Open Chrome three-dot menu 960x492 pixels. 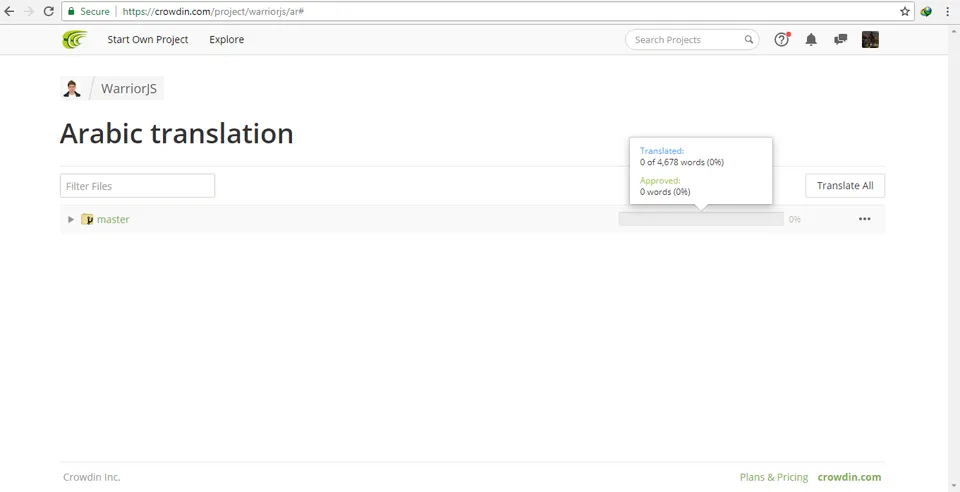point(947,11)
